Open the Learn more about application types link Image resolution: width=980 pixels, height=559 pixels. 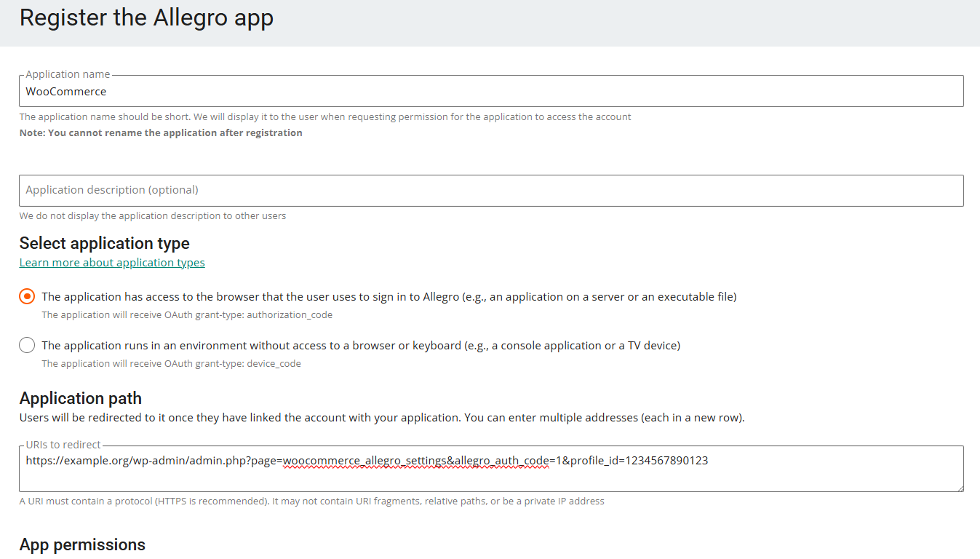pos(112,263)
